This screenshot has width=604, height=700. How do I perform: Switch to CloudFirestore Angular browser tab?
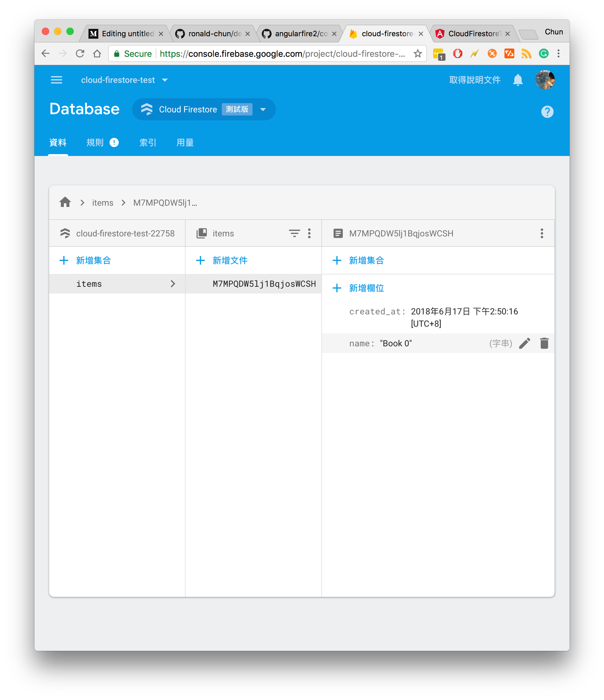point(473,33)
